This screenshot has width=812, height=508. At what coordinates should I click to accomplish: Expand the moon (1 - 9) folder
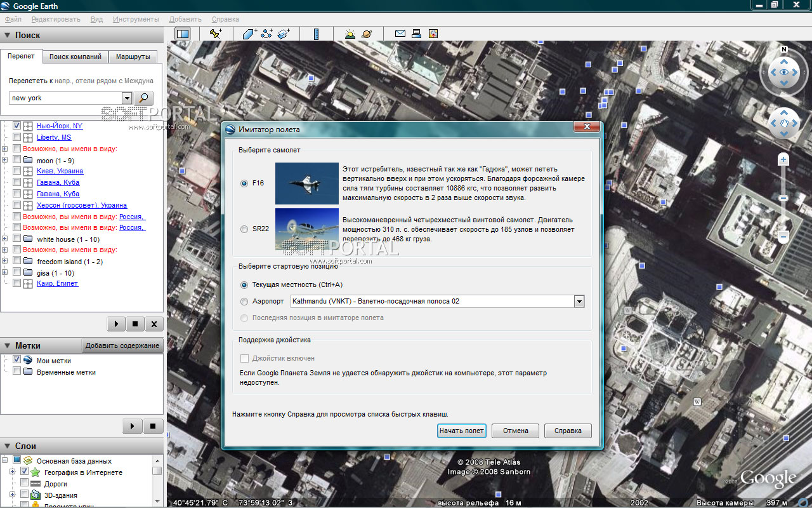(5, 161)
